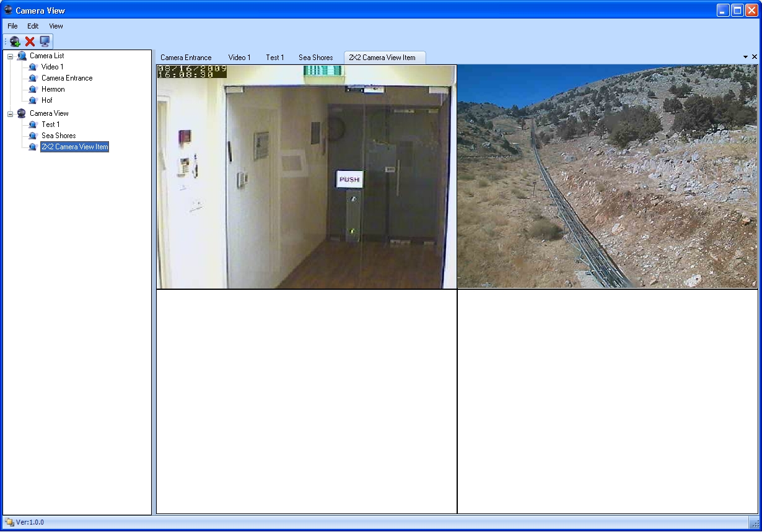Viewport: 762px width, 532px height.
Task: Collapse the Camera View tree node
Action: (9, 113)
